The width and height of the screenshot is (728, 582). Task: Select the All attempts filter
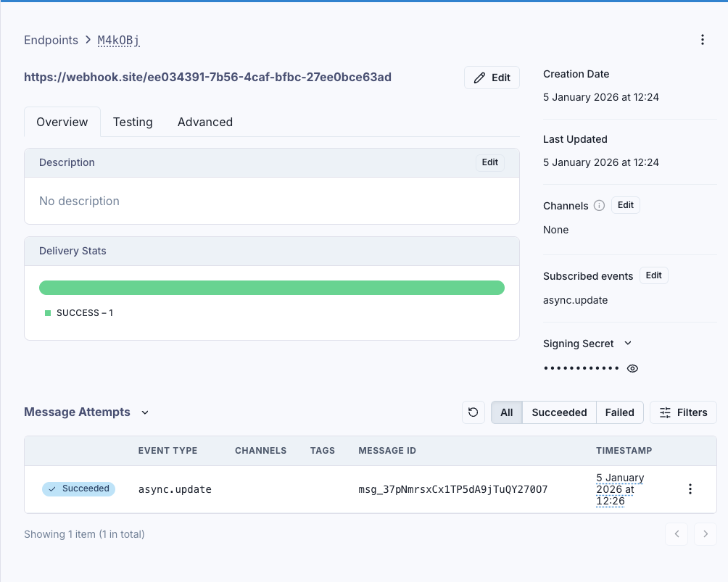click(x=506, y=412)
